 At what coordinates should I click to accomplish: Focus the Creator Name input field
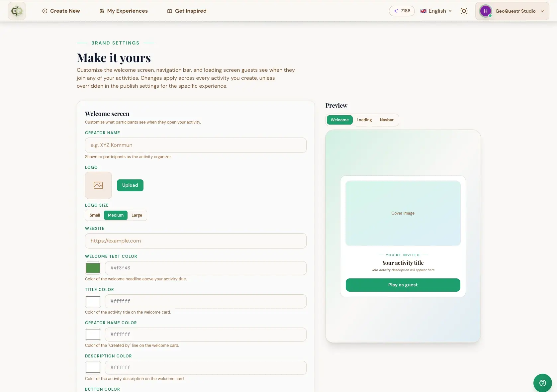(196, 145)
